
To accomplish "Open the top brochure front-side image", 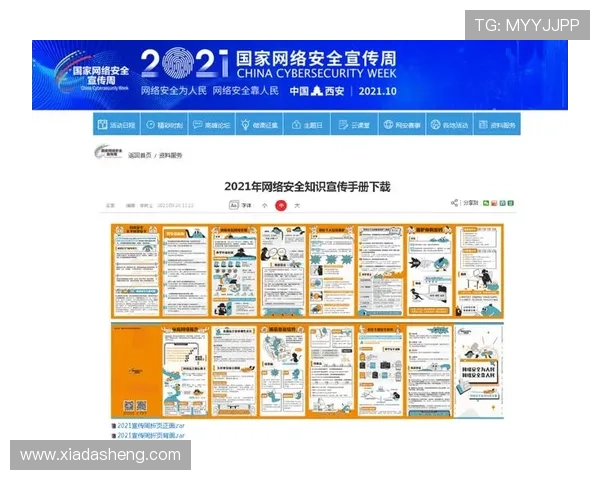I will coord(307,271).
